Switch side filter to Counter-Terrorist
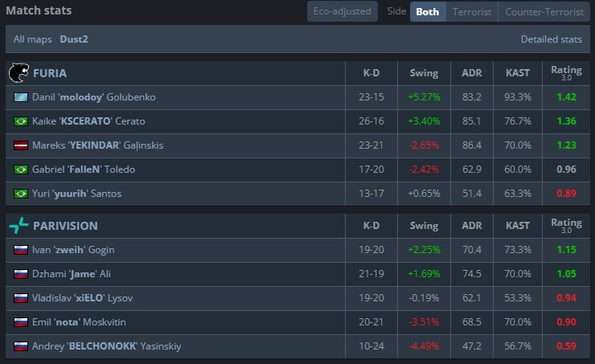This screenshot has width=595, height=364. (544, 12)
